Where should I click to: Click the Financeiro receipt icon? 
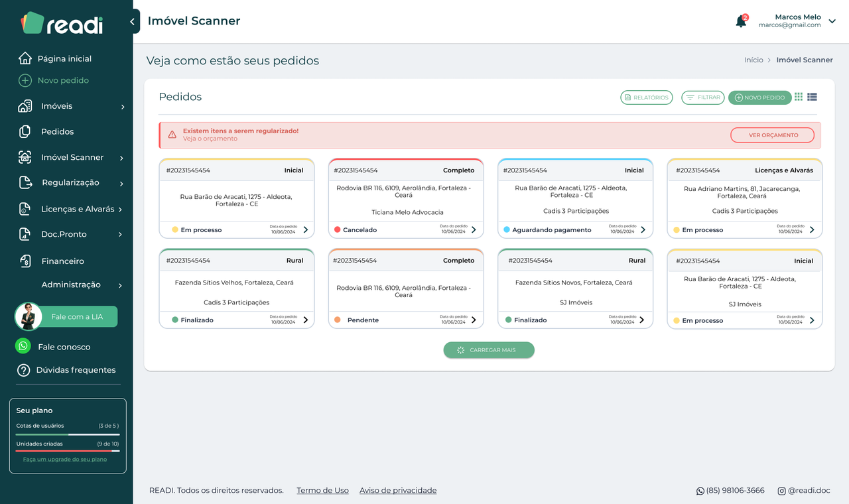pos(25,261)
